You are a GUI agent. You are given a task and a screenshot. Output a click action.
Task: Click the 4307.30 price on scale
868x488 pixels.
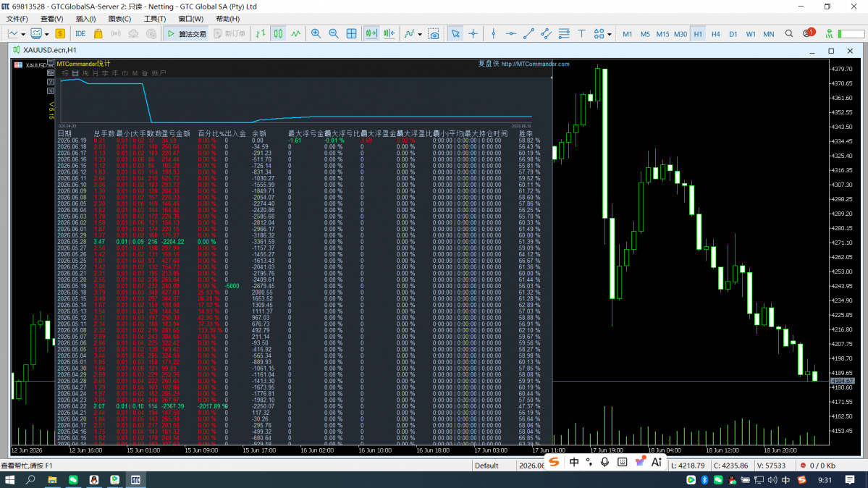point(841,185)
